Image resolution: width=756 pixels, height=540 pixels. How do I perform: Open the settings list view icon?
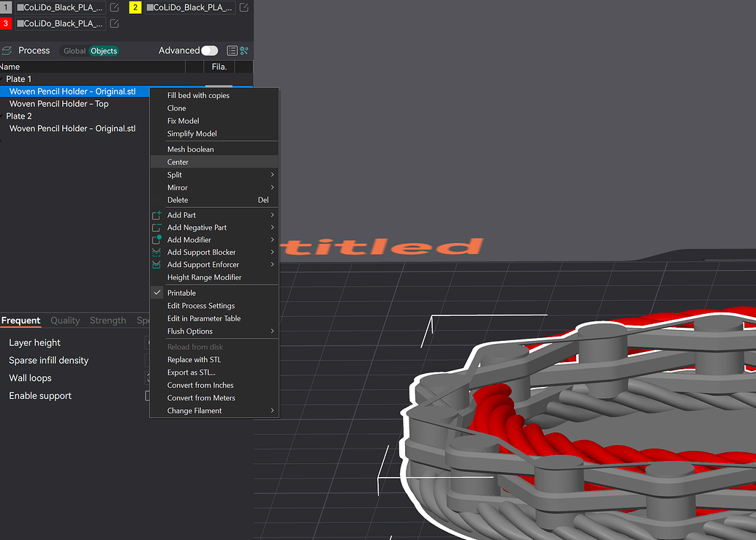tap(232, 50)
